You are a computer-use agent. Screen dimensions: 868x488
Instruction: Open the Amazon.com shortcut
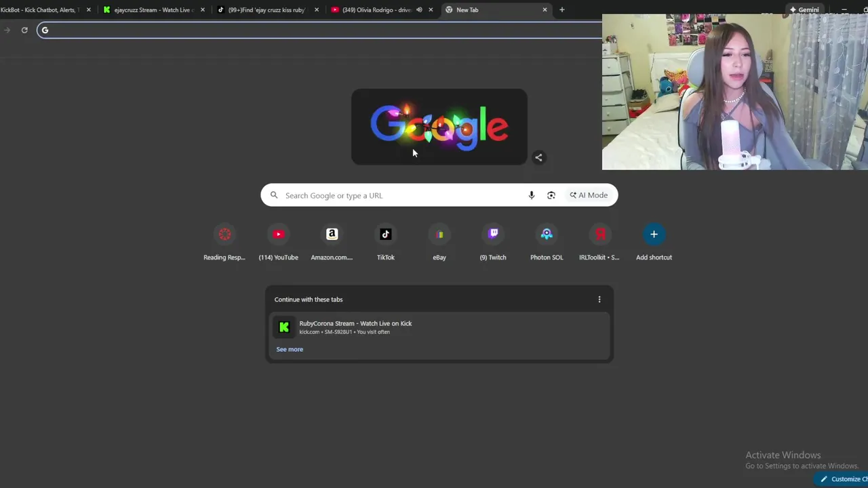(x=332, y=242)
